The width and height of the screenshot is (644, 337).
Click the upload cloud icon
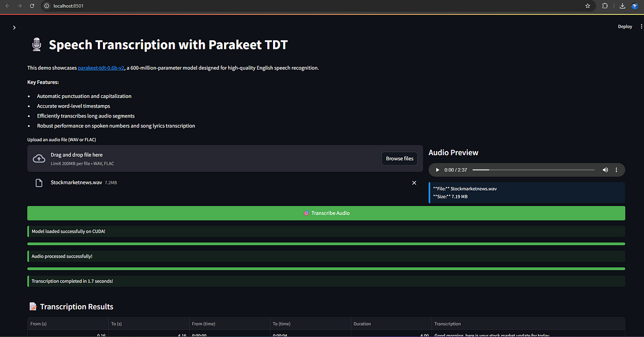pyautogui.click(x=39, y=158)
